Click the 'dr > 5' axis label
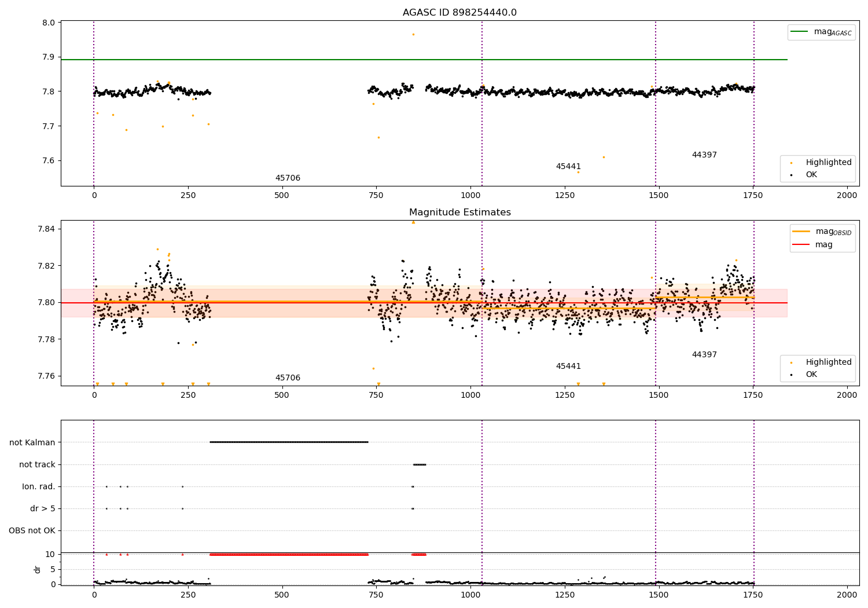Viewport: 868px width, 608px height. (43, 508)
